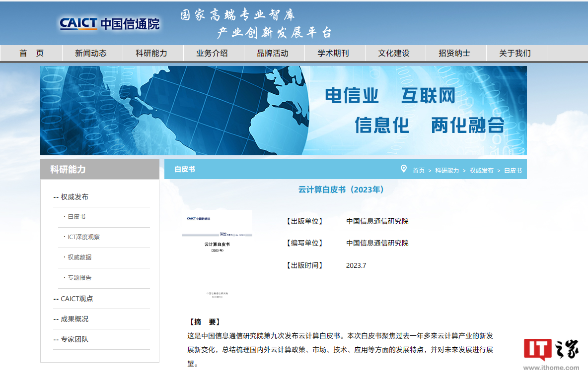The width and height of the screenshot is (588, 379).
Task: Open the 关于我们 page
Action: [x=515, y=53]
